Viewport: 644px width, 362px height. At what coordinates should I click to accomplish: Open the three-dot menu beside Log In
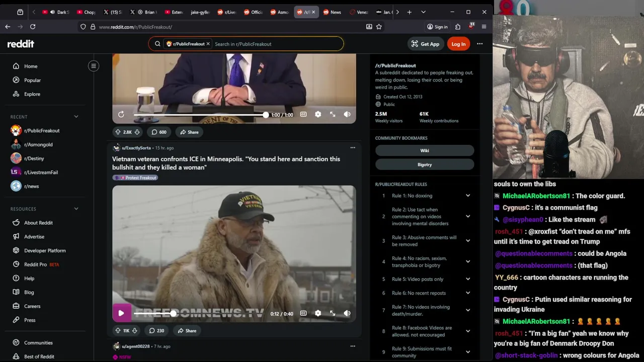pyautogui.click(x=480, y=44)
